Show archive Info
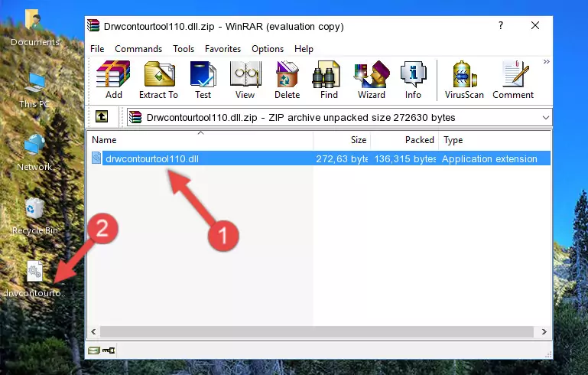The image size is (588, 375). tap(413, 80)
